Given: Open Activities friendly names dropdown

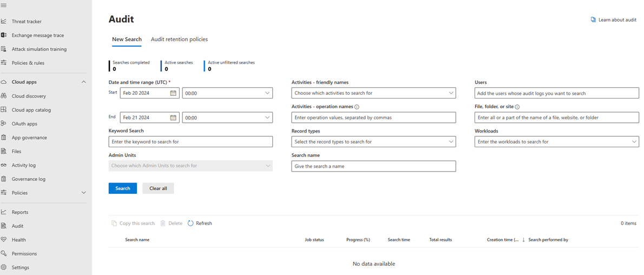Looking at the screenshot, I should click(x=374, y=93).
